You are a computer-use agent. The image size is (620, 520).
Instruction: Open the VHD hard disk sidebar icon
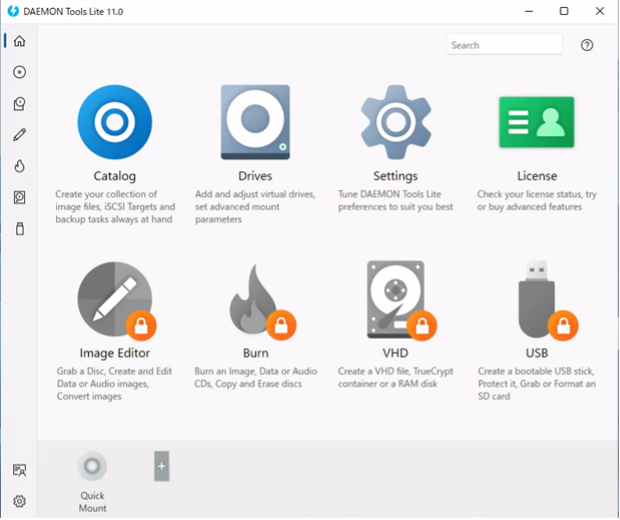click(19, 197)
